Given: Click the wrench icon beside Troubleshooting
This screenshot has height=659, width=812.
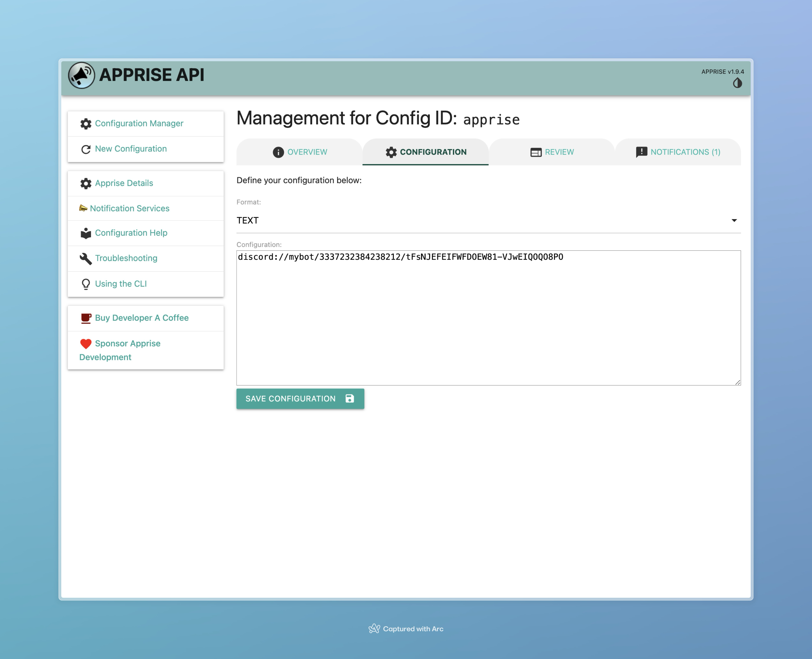Looking at the screenshot, I should click(x=86, y=259).
